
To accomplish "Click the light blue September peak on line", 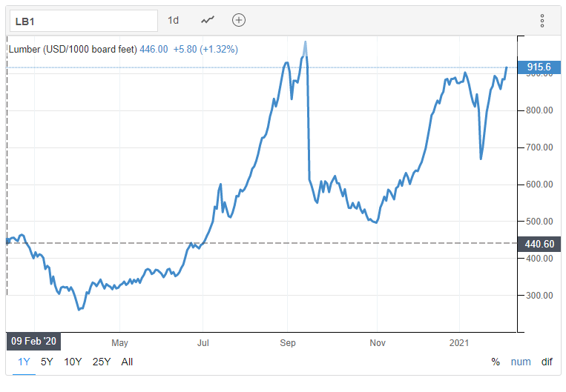I will click(x=305, y=49).
